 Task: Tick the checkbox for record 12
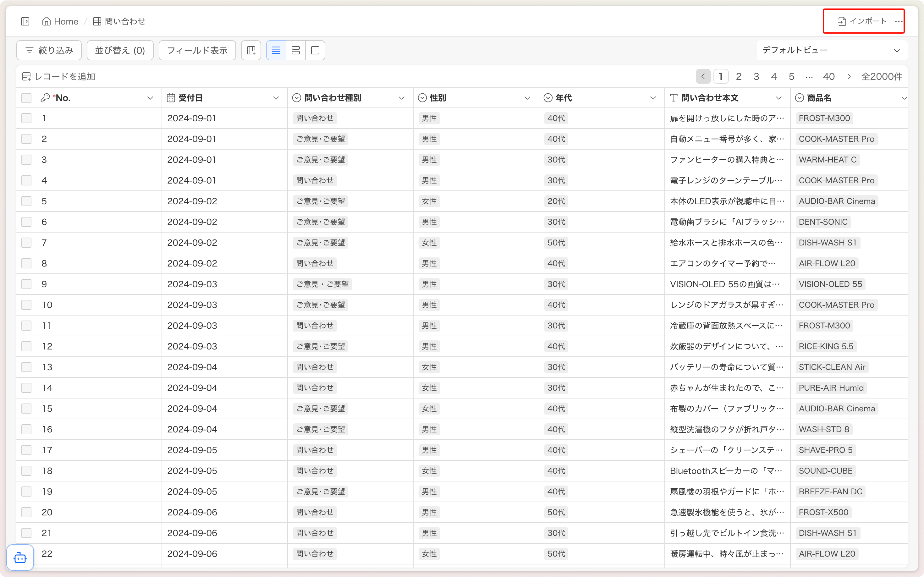[x=26, y=347]
